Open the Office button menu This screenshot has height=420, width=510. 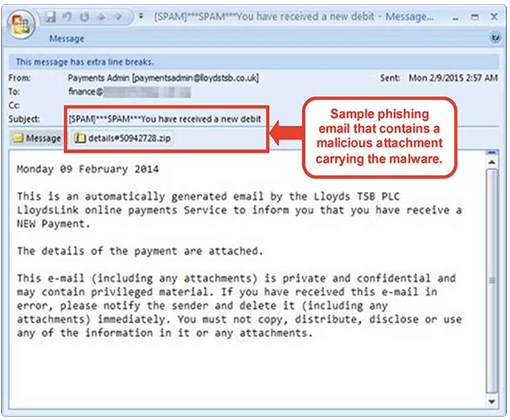tap(21, 24)
